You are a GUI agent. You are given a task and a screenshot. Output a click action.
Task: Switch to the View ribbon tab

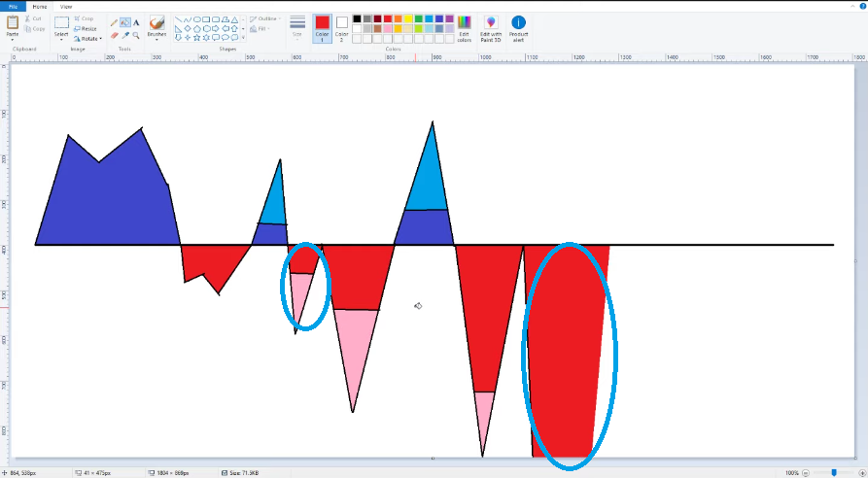pyautogui.click(x=66, y=7)
